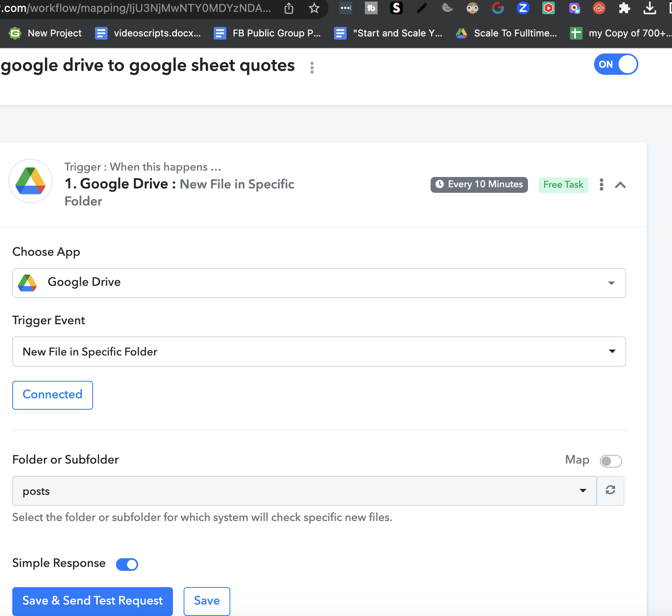
Task: Refresh the folder list
Action: [610, 491]
